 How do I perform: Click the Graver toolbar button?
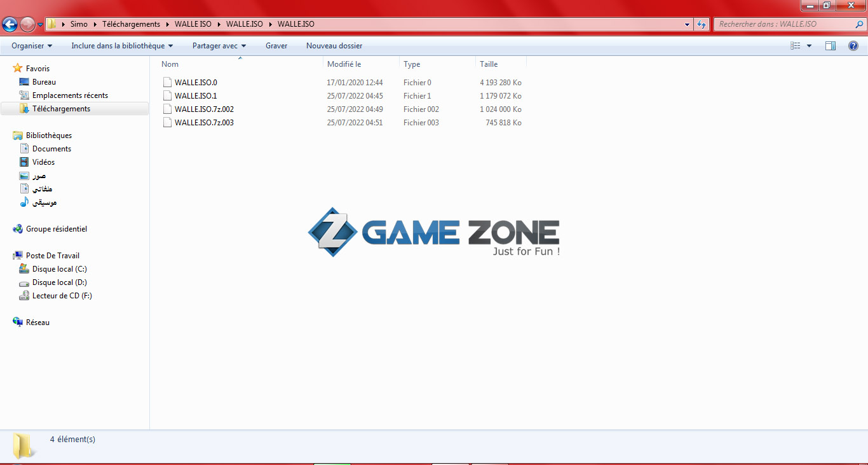tap(276, 46)
